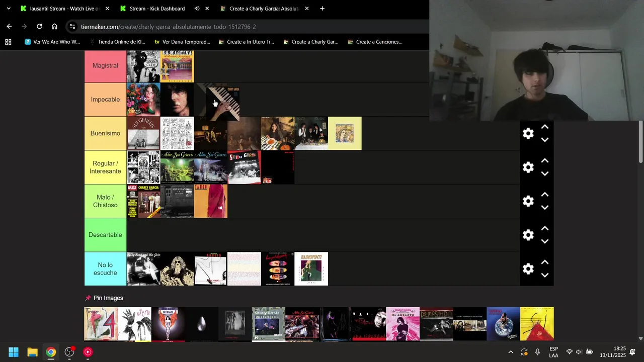Move Buenísimo tier down with arrow

544,140
